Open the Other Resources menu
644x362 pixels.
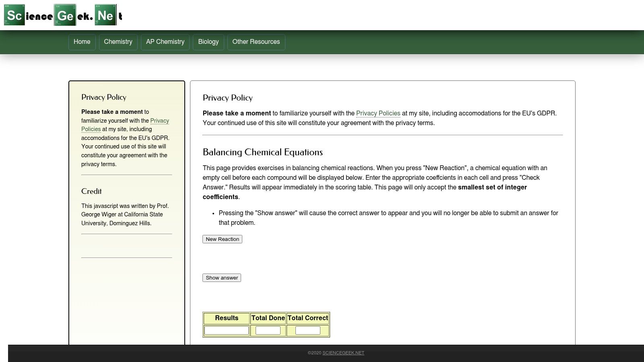(256, 42)
